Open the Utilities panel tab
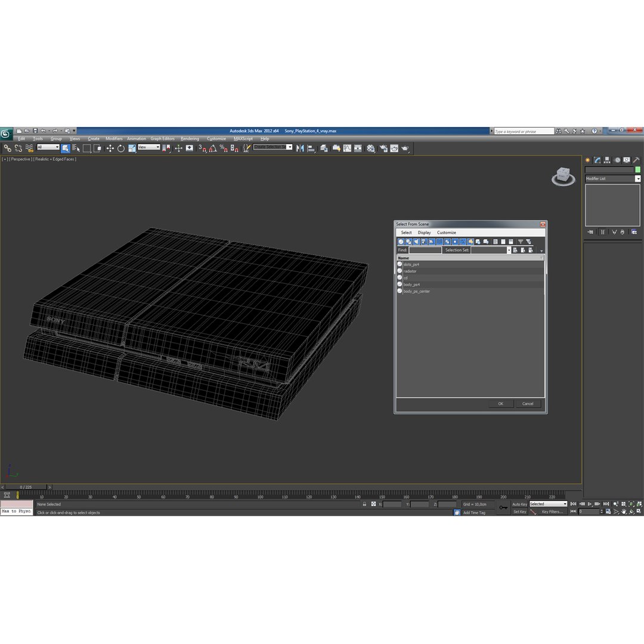Viewport: 644px width, 644px height. 636,160
